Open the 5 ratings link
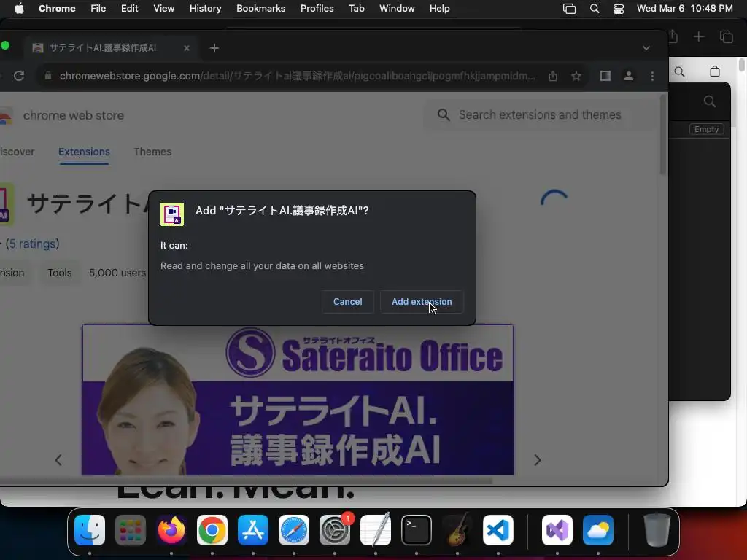Viewport: 747px width, 560px height. point(32,244)
